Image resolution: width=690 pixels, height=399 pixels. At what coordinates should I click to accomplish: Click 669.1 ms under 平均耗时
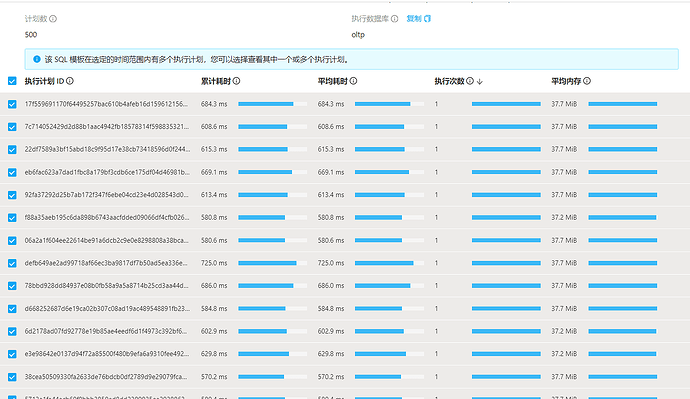pyautogui.click(x=331, y=172)
